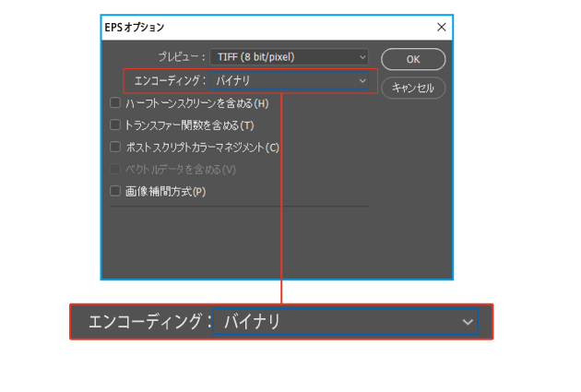The height and width of the screenshot is (392, 581).
Task: Toggle the ベクトルデータを含める checkbox
Action: tap(115, 169)
